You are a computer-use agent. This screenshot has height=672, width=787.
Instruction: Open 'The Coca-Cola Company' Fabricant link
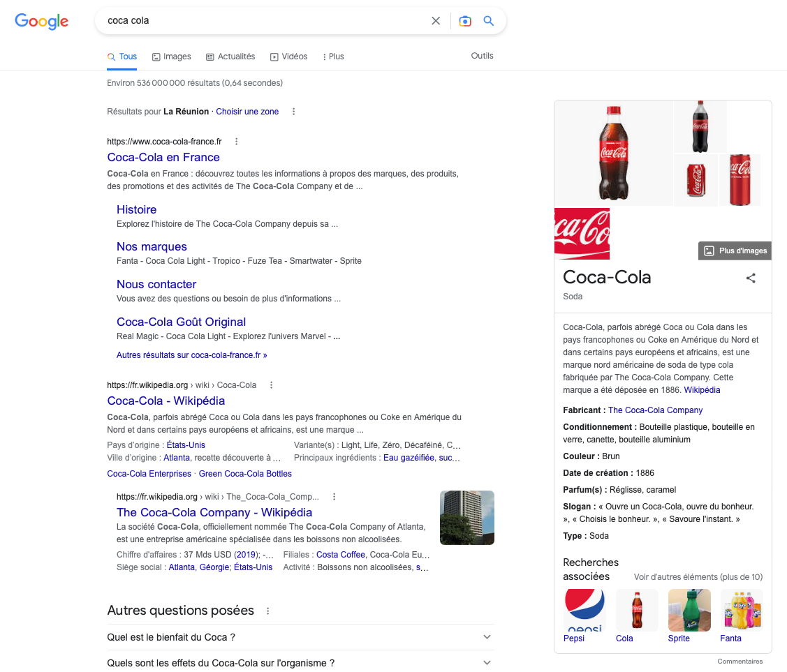pyautogui.click(x=655, y=410)
